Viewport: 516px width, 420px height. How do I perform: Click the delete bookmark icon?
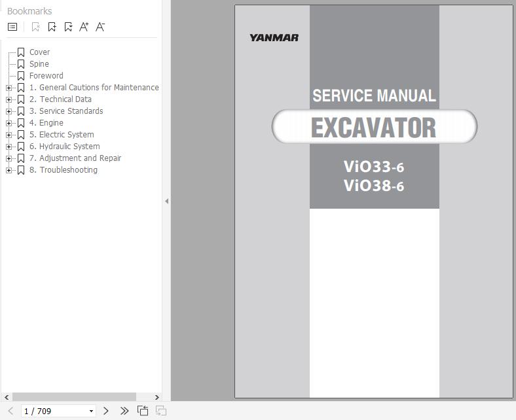click(x=35, y=27)
